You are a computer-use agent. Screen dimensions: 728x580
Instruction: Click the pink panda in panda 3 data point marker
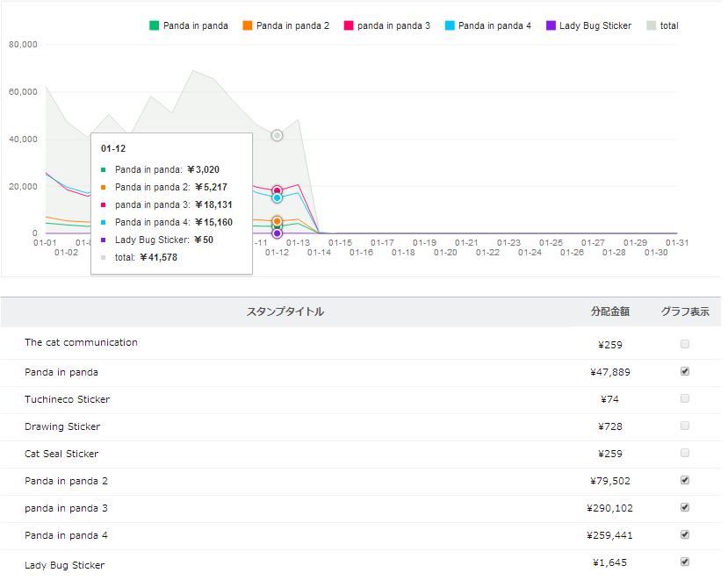point(277,190)
